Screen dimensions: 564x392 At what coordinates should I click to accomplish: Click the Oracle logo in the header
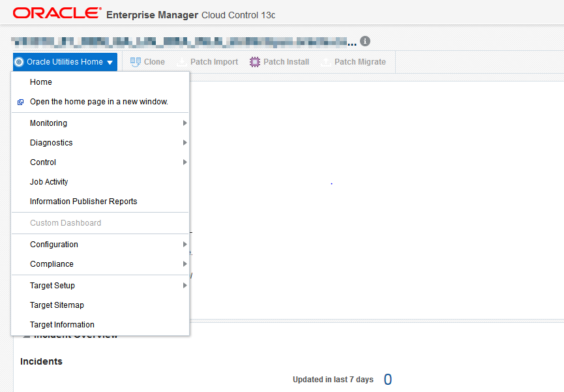click(57, 13)
